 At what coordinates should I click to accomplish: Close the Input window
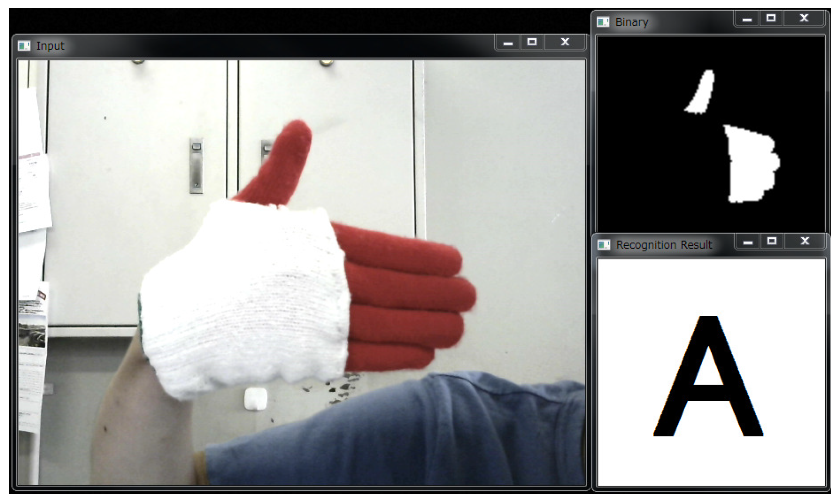[x=565, y=42]
